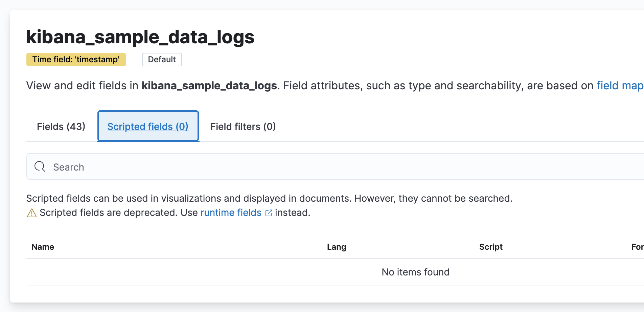Click the external link icon beside runtime fields
This screenshot has width=644, height=312.
(269, 213)
